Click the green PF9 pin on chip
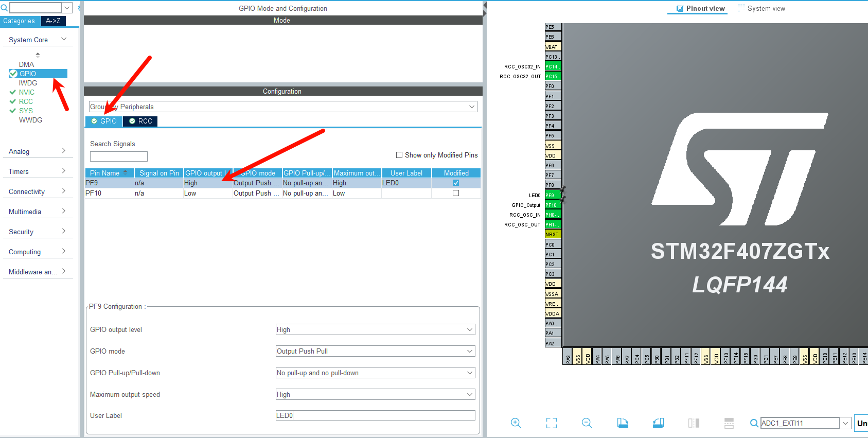 (553, 195)
